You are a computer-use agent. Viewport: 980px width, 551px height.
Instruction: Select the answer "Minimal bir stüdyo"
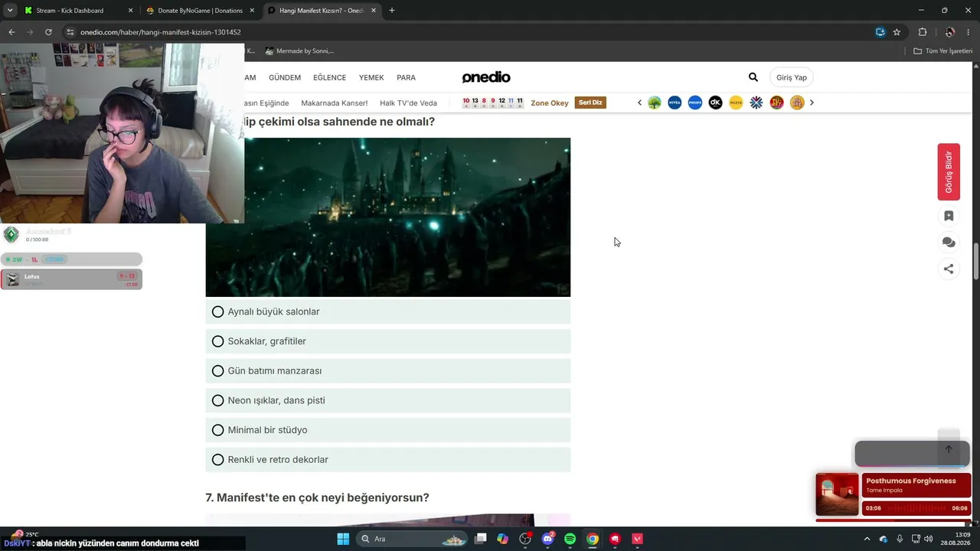tap(388, 430)
